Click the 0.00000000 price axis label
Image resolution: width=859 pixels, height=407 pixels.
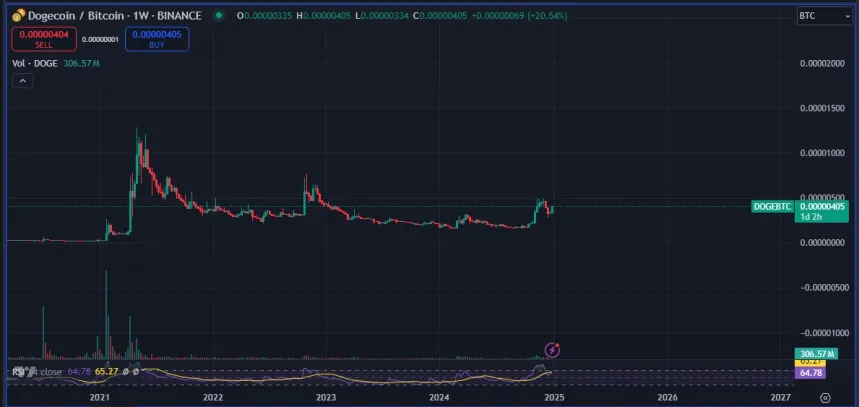822,243
